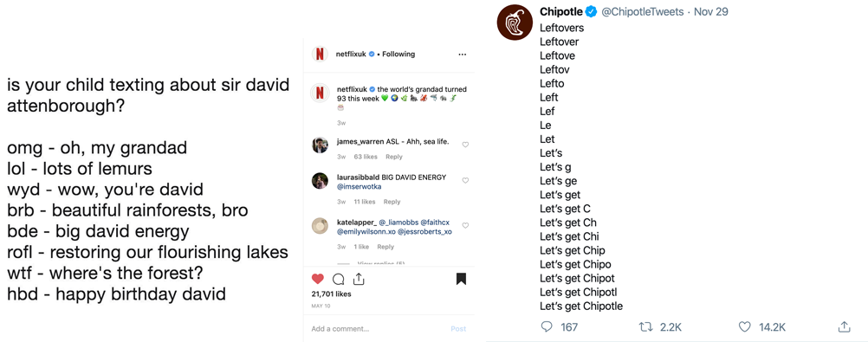Image resolution: width=868 pixels, height=342 pixels.
Task: Click Reply under james_warren's comment
Action: click(394, 157)
